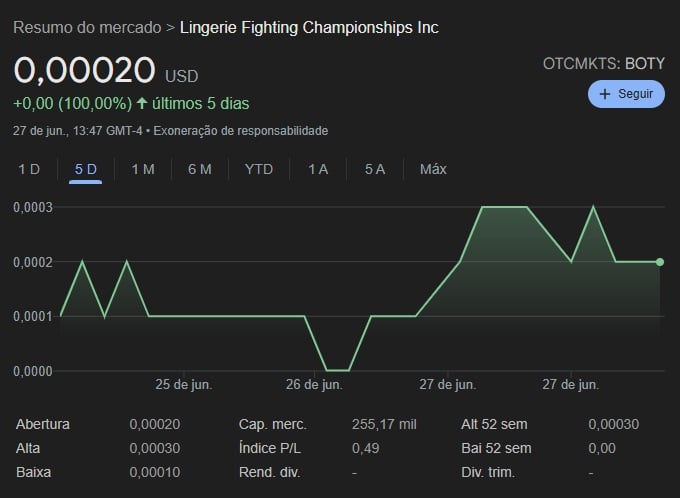Open Exoneração de responsabilidade link
Image resolution: width=680 pixels, height=498 pixels.
pos(241,131)
